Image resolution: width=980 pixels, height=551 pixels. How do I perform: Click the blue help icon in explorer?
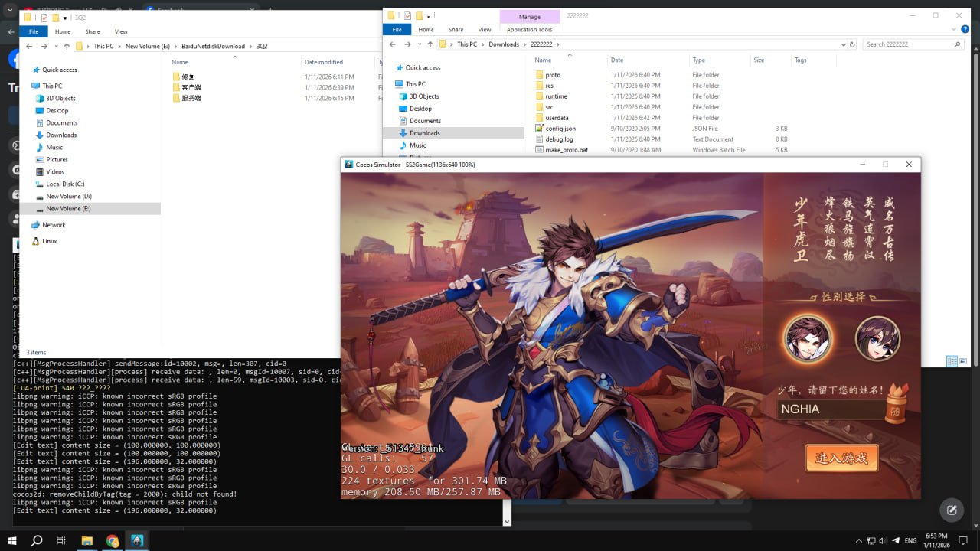[x=965, y=29]
